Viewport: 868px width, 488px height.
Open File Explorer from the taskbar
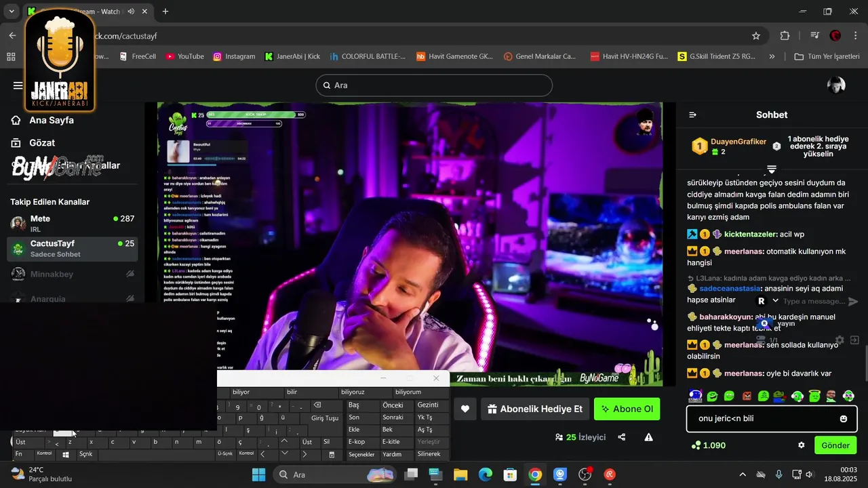click(460, 474)
